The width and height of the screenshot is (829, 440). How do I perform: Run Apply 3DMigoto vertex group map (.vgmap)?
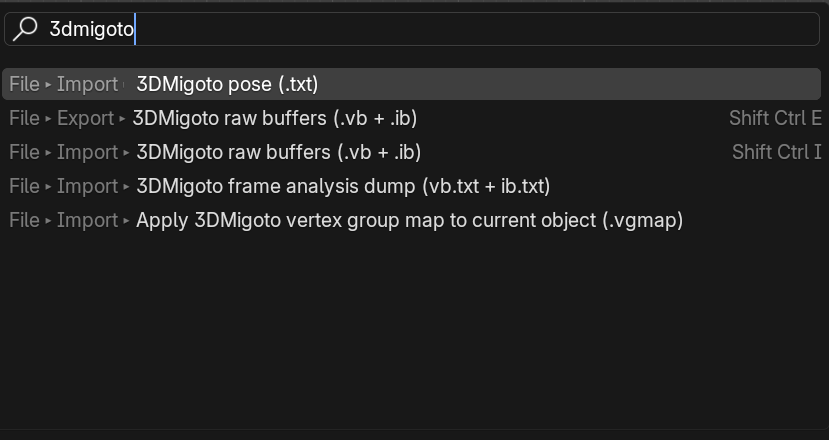[409, 220]
